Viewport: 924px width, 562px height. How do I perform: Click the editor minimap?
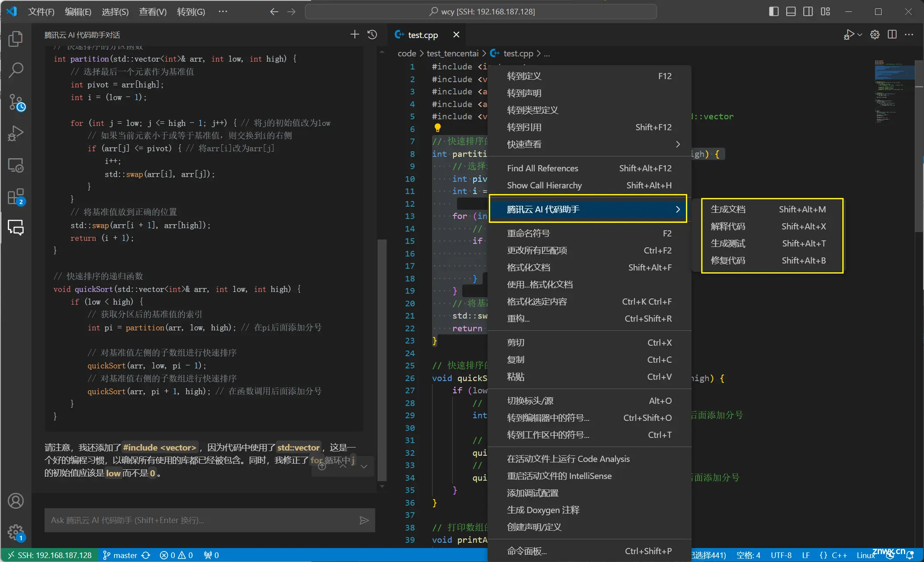pyautogui.click(x=894, y=92)
